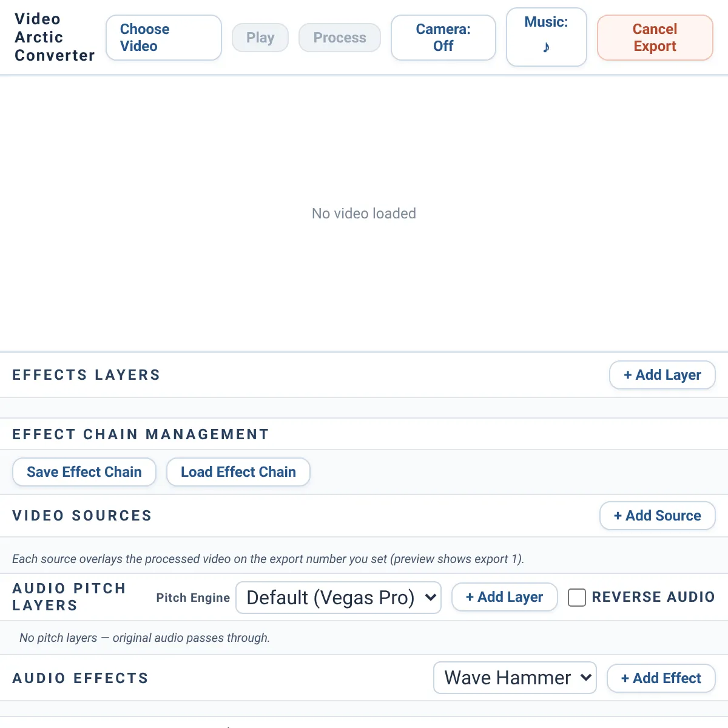Add the selected audio effect
Screen dimensions: 728x728
(661, 678)
